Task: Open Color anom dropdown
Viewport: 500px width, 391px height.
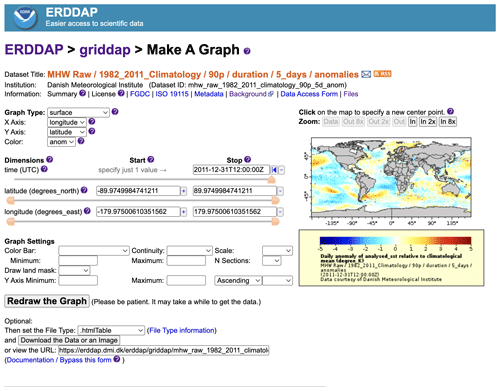Action: click(x=61, y=142)
